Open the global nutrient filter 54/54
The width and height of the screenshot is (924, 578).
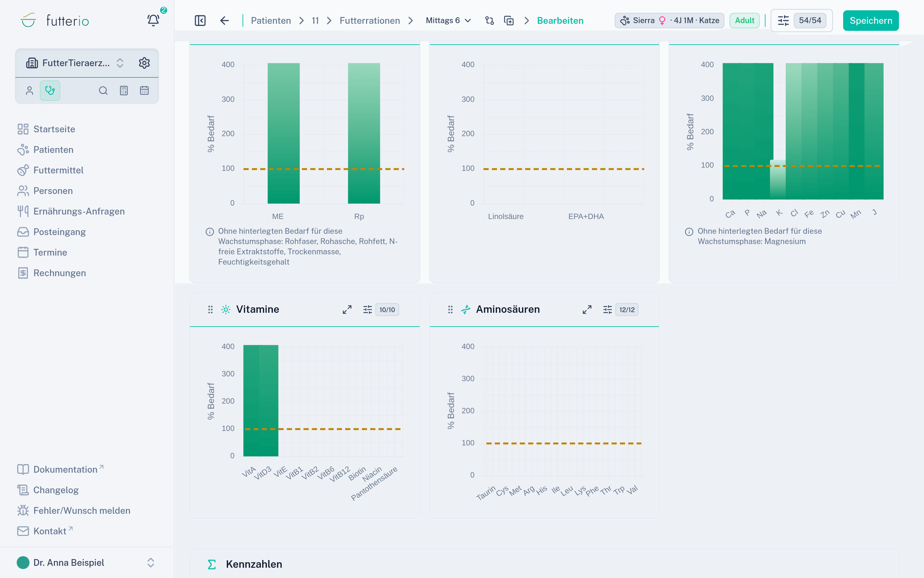point(801,21)
